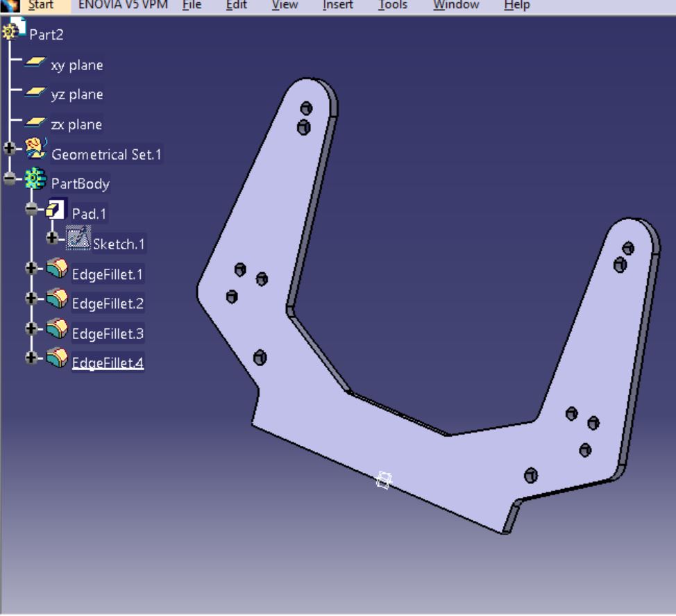Open the View menu
This screenshot has width=676, height=616.
click(285, 5)
